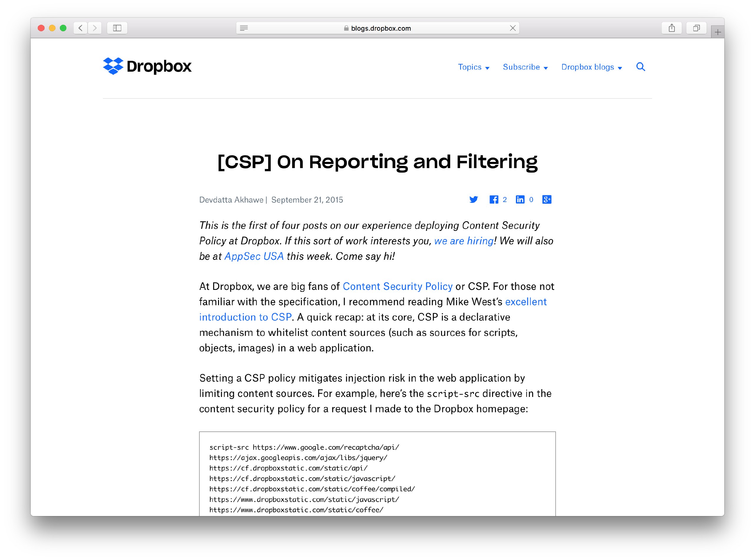755x560 pixels.
Task: Enter full screen with green button
Action: (63, 28)
